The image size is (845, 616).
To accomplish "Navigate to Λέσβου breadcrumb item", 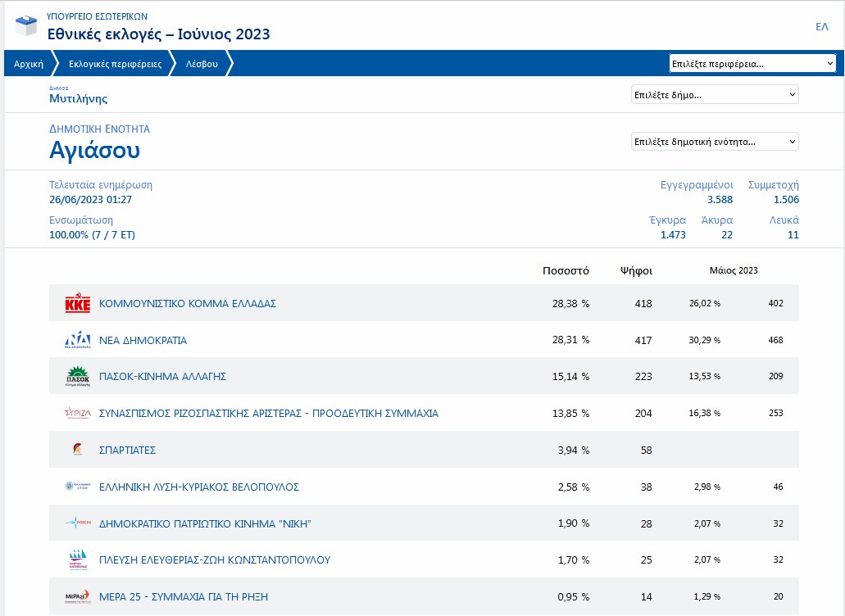I will pyautogui.click(x=202, y=64).
